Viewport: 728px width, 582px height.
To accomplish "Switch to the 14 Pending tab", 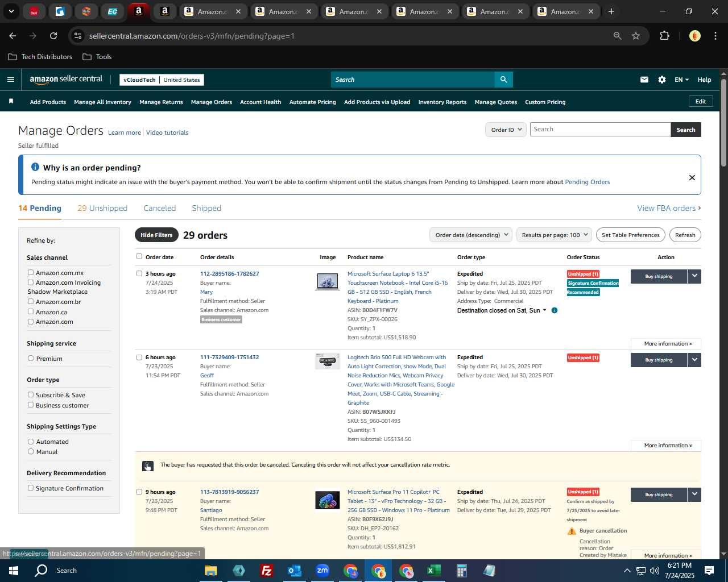I will (40, 208).
